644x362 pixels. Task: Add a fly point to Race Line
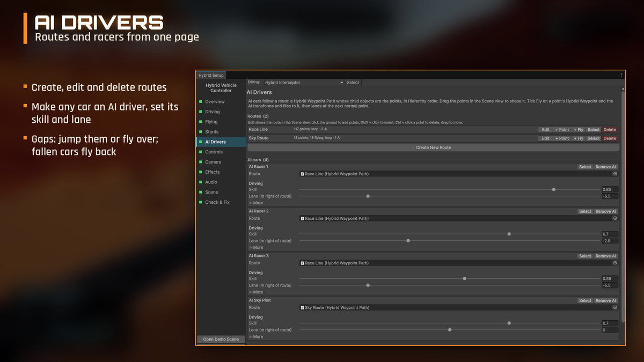(578, 130)
